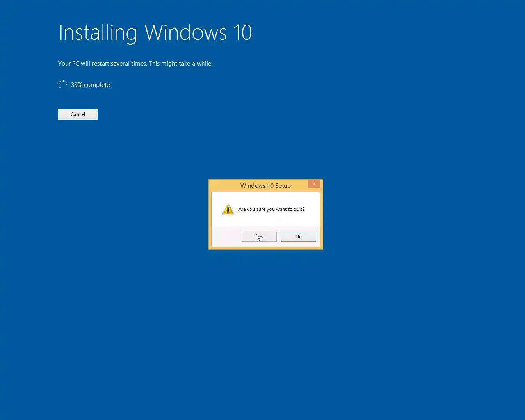Click the 'Installing Windows 10' heading
The width and height of the screenshot is (525, 420).
[155, 33]
